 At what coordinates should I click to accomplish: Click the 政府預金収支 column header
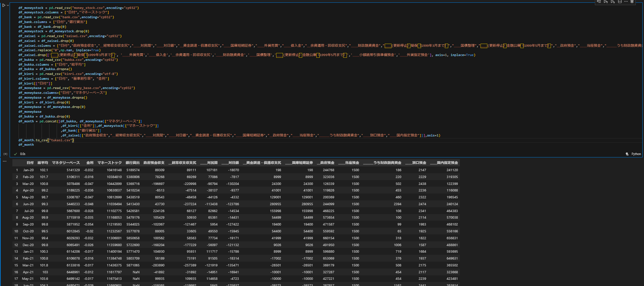(x=154, y=163)
